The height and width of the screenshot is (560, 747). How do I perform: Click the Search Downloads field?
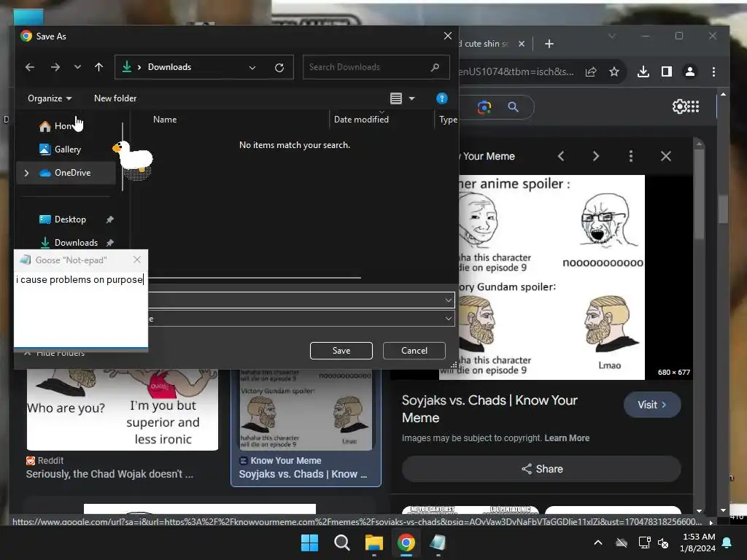point(376,67)
